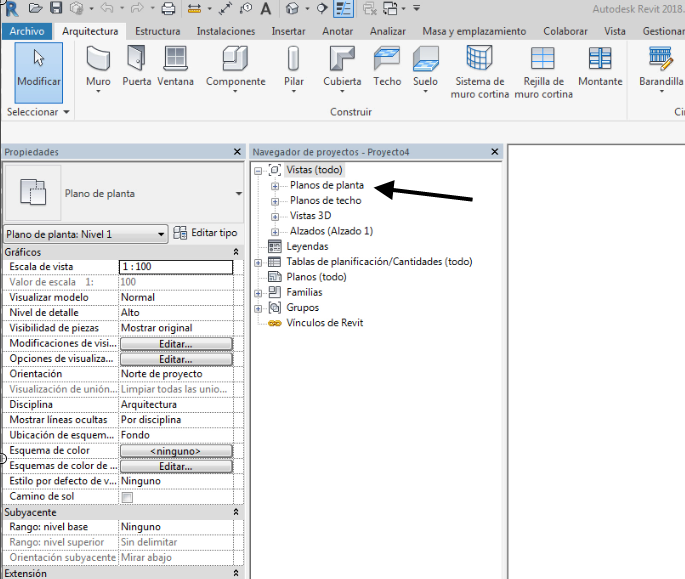Select the Ventana window tool

tap(175, 66)
